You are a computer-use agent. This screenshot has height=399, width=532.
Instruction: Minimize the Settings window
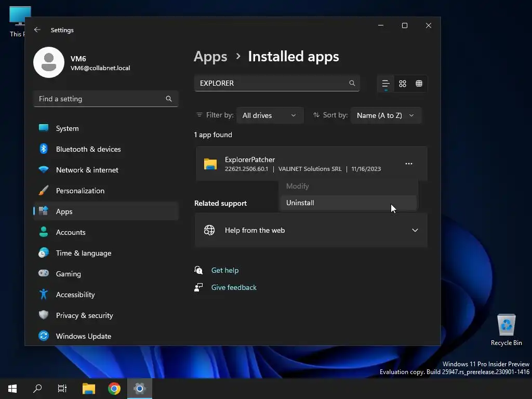[381, 25]
